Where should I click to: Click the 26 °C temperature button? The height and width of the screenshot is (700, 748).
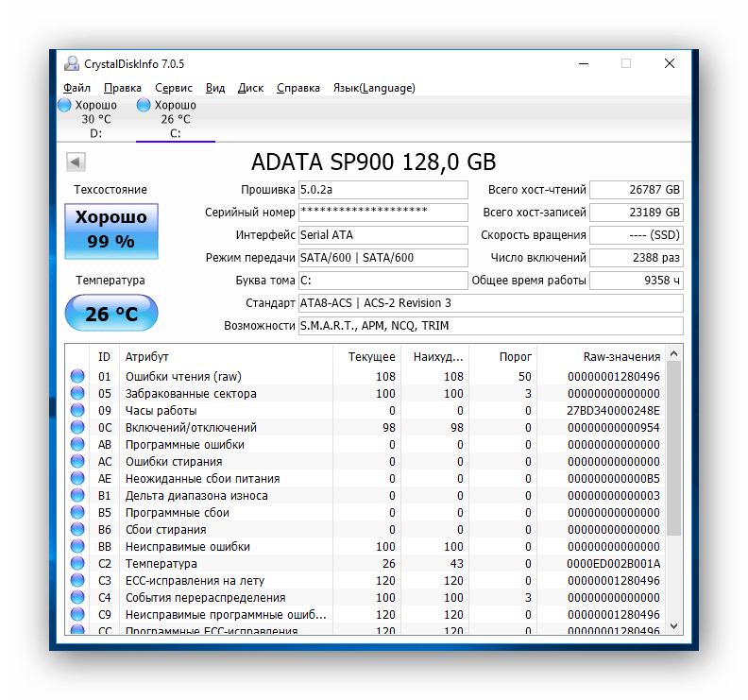point(111,313)
